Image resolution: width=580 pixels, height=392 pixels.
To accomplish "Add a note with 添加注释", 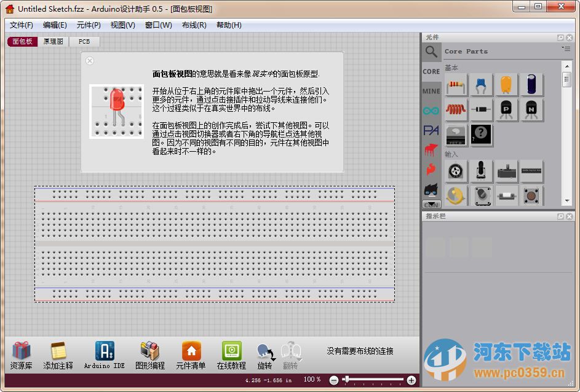I will [58, 355].
